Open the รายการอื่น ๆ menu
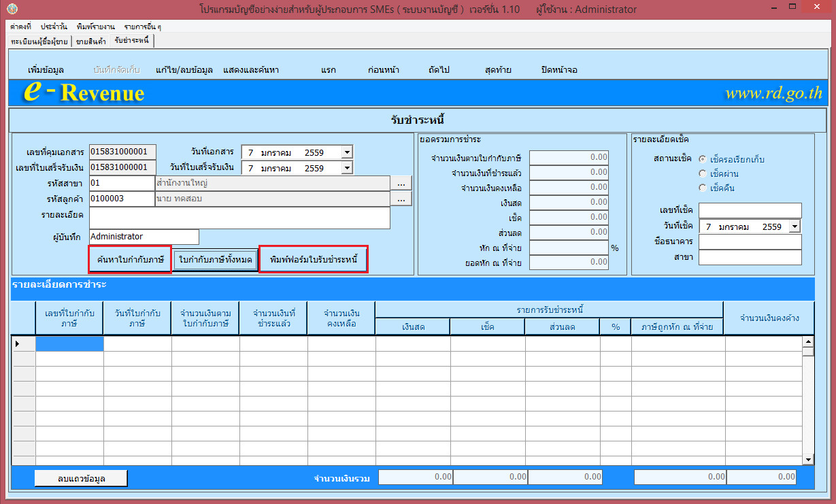 coord(142,27)
